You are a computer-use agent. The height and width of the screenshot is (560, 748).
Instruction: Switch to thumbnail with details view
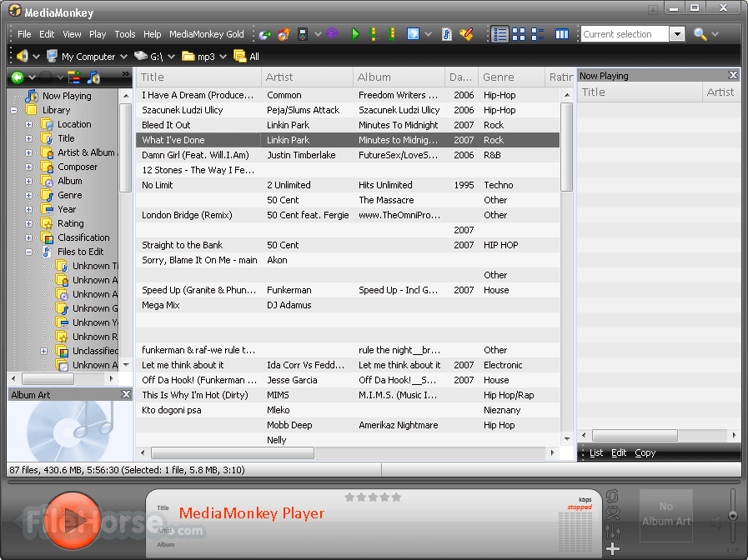538,34
